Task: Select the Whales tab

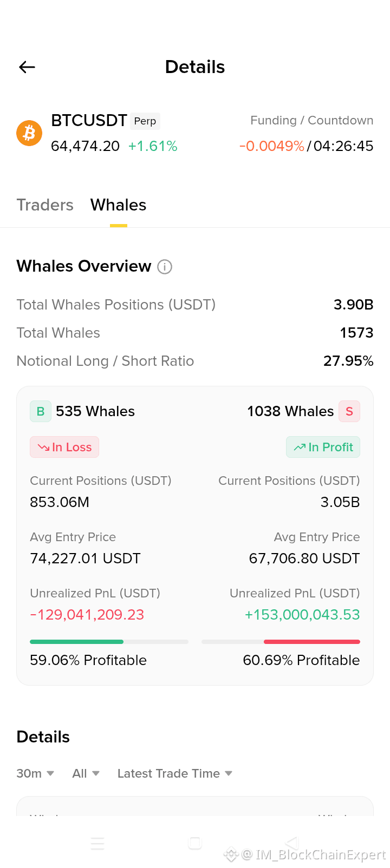Action: 119,205
